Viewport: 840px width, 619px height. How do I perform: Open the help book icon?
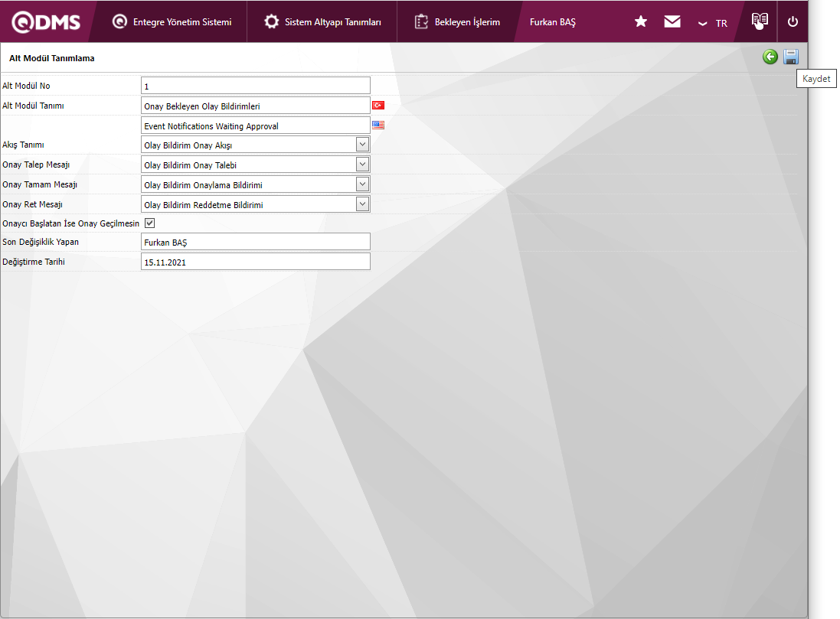(x=760, y=21)
